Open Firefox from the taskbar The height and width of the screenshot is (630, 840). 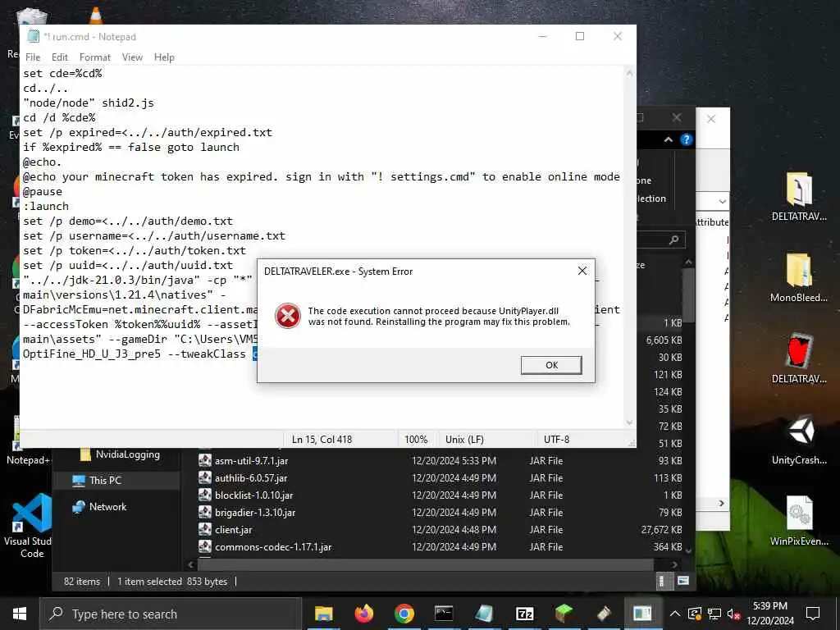[363, 614]
